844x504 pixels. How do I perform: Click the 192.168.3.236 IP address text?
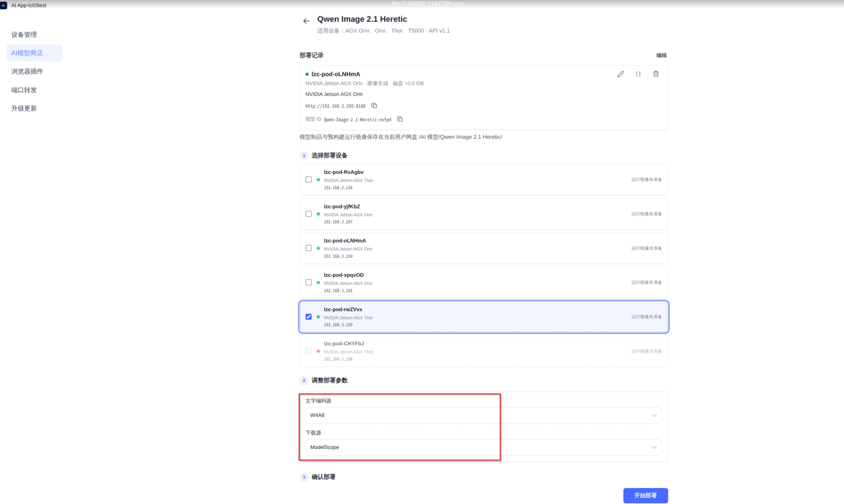click(338, 188)
